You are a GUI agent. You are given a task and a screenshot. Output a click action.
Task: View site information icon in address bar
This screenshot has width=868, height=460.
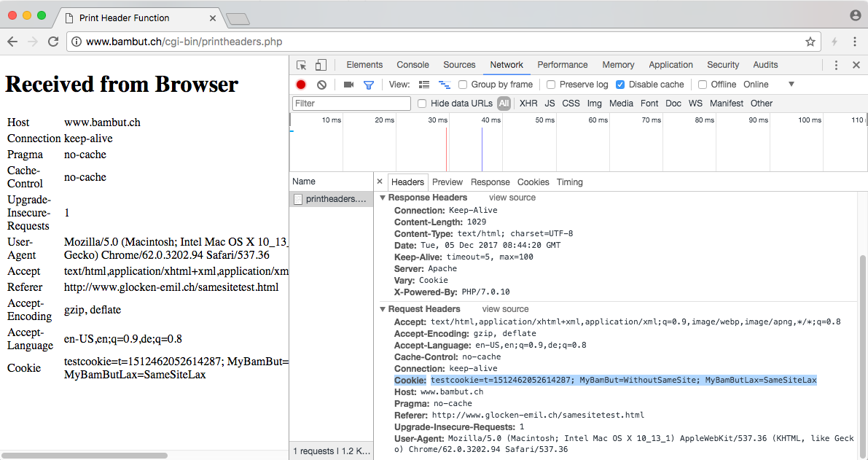tap(77, 42)
